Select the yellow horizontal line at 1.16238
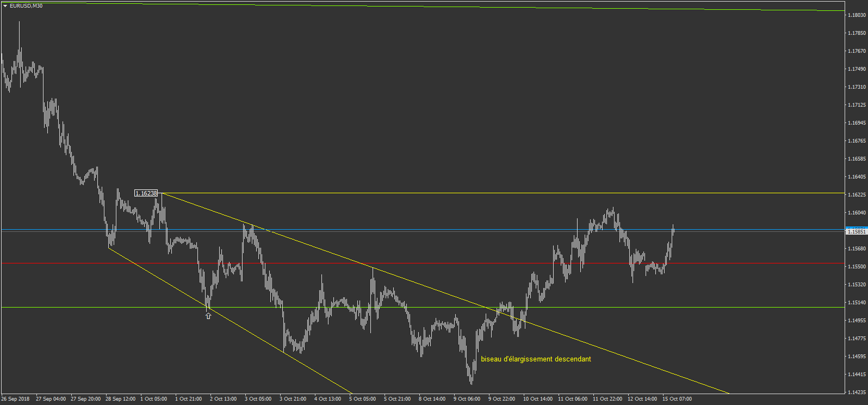Image resolution: width=868 pixels, height=405 pixels. [x=503, y=193]
